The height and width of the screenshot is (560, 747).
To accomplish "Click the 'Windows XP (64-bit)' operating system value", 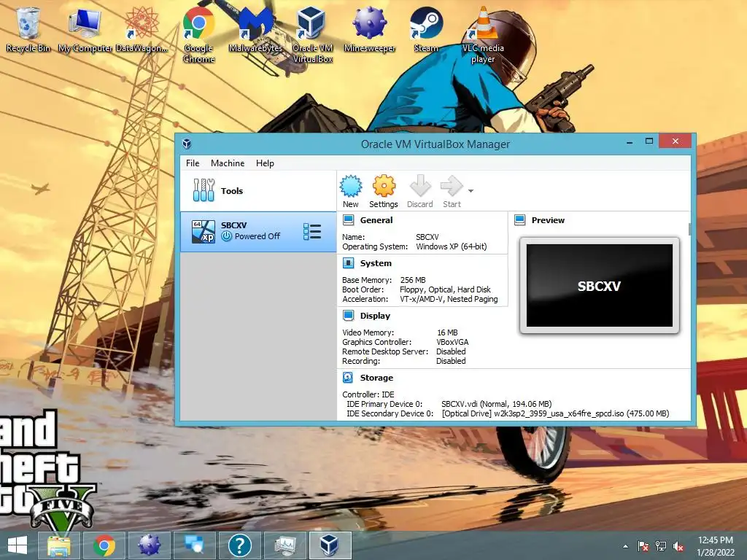I will point(451,246).
